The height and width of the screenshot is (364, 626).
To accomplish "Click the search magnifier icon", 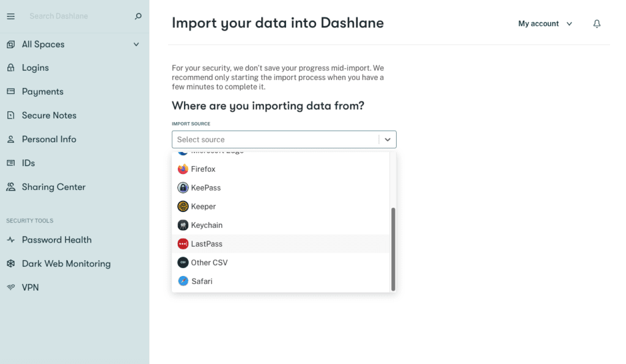I will (x=138, y=16).
